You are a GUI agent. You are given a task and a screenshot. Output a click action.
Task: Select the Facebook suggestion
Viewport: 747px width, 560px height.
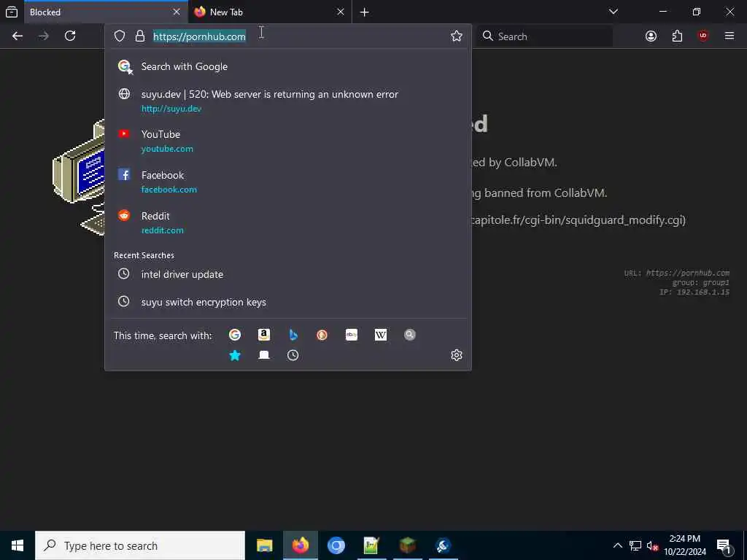[287, 182]
